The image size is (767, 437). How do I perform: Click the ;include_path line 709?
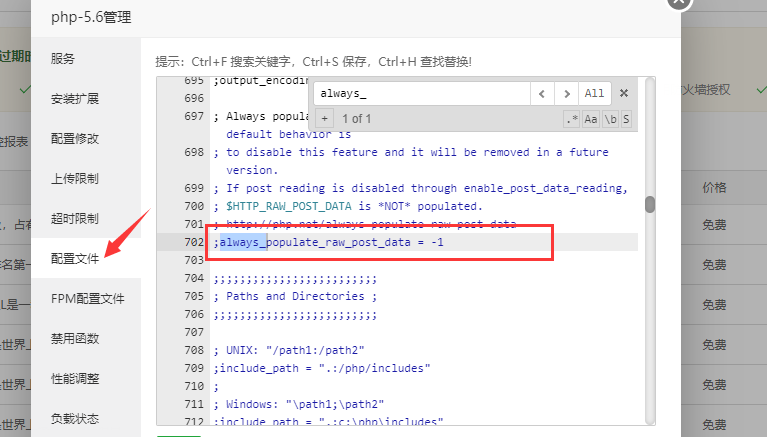[322, 368]
